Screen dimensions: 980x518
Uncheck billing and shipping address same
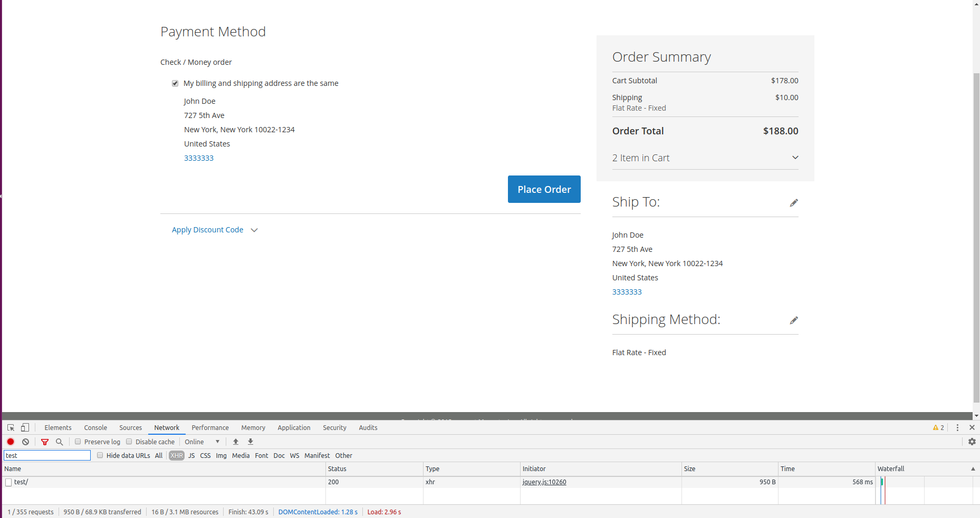click(x=175, y=83)
